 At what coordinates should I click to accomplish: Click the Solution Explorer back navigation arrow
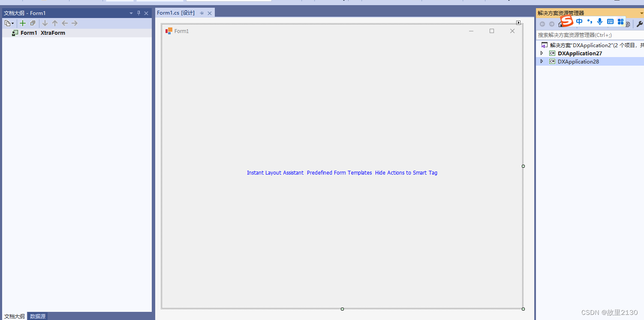pyautogui.click(x=542, y=24)
